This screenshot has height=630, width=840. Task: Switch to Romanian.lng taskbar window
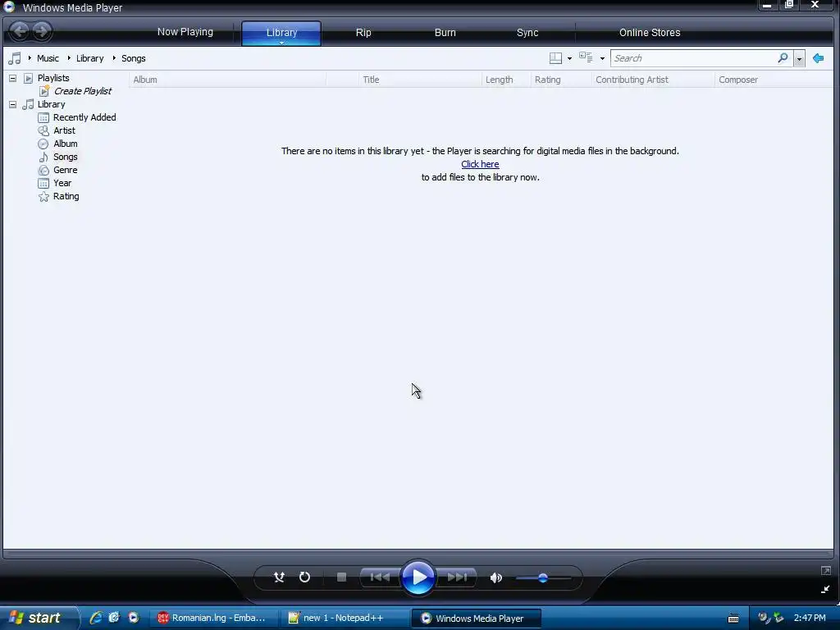(212, 618)
